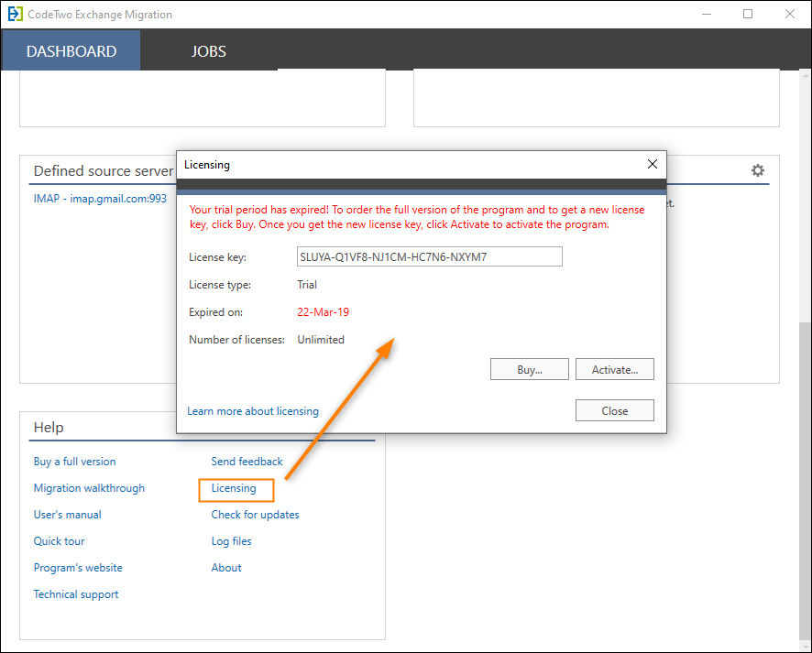Screen dimensions: 812x653
Task: Minimize the CodeTwo Exchange Migration window
Action: 707,14
